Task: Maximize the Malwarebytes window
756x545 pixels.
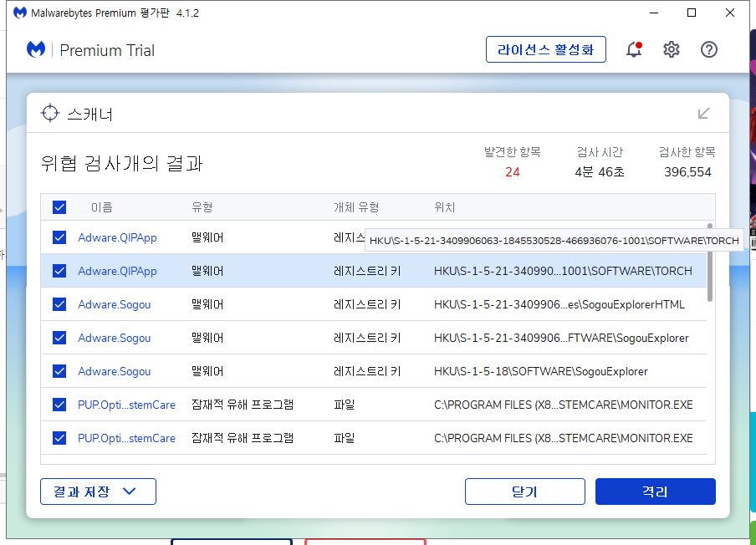Action: [x=692, y=13]
